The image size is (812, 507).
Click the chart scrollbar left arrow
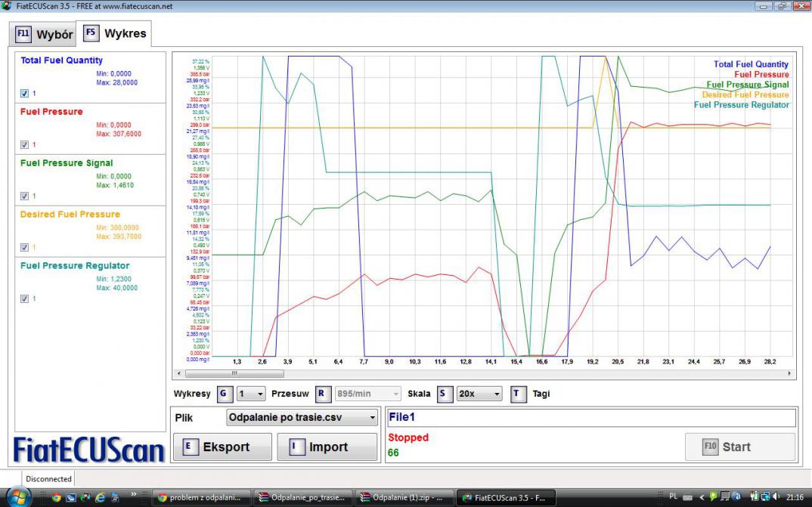pyautogui.click(x=179, y=373)
